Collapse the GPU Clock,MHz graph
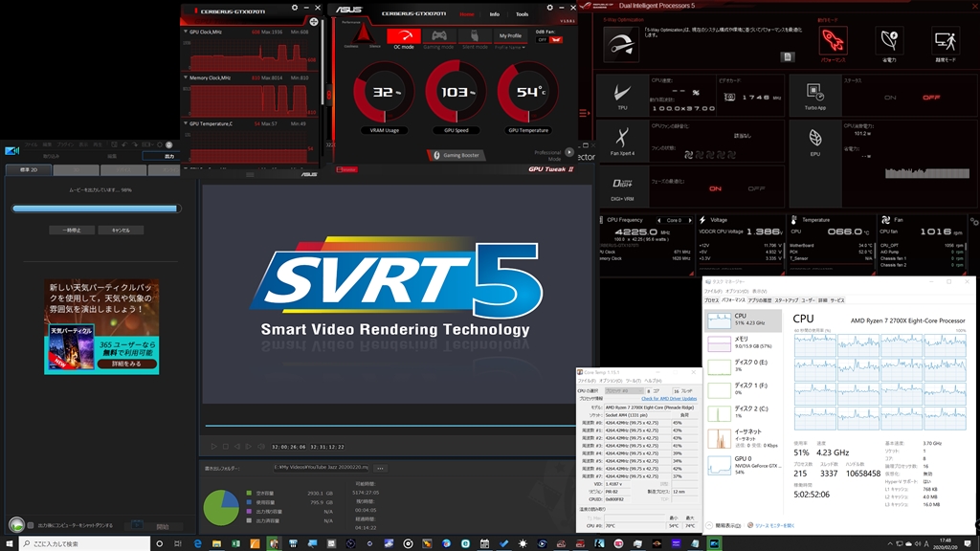980x551 pixels. 186,32
